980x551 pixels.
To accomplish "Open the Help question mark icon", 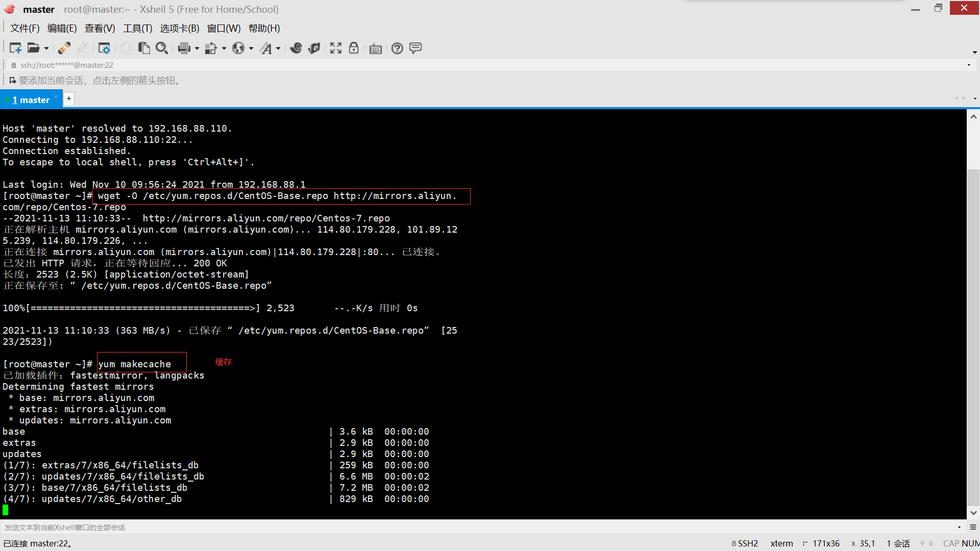I will pyautogui.click(x=397, y=48).
